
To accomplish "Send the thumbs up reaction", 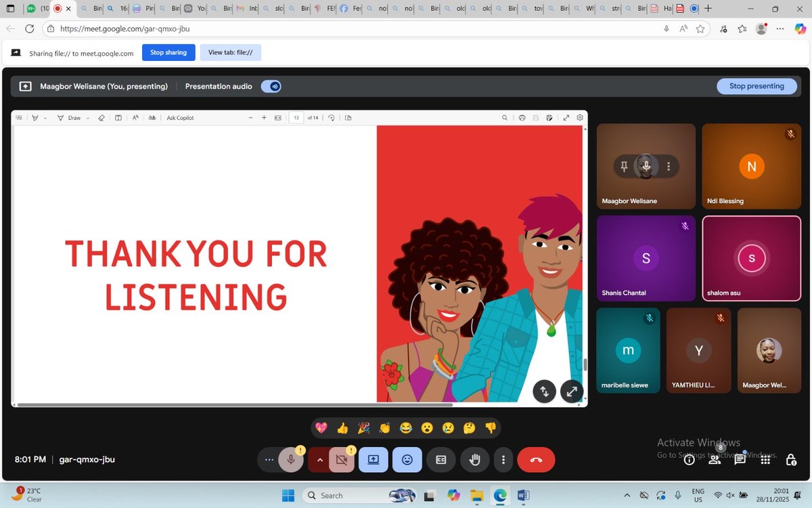I will click(x=342, y=428).
